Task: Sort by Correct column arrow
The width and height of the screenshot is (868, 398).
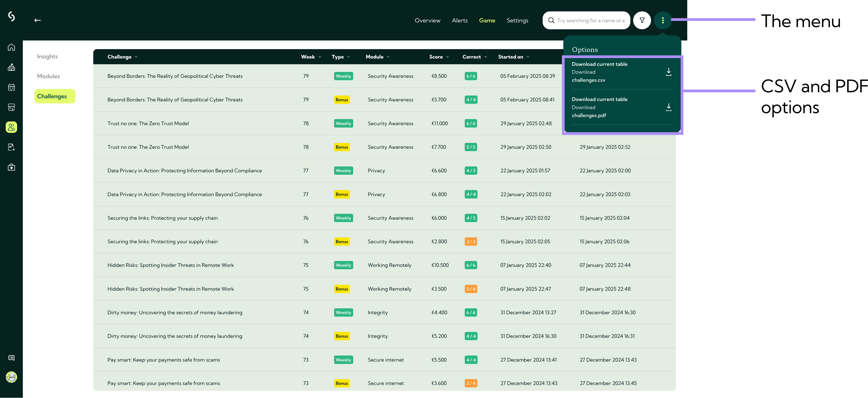Action: point(486,57)
